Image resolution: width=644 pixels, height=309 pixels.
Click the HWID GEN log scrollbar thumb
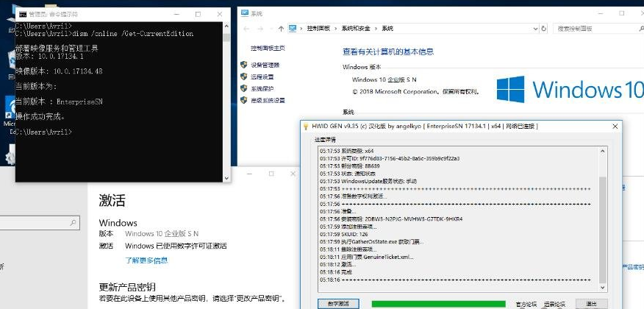[603, 230]
